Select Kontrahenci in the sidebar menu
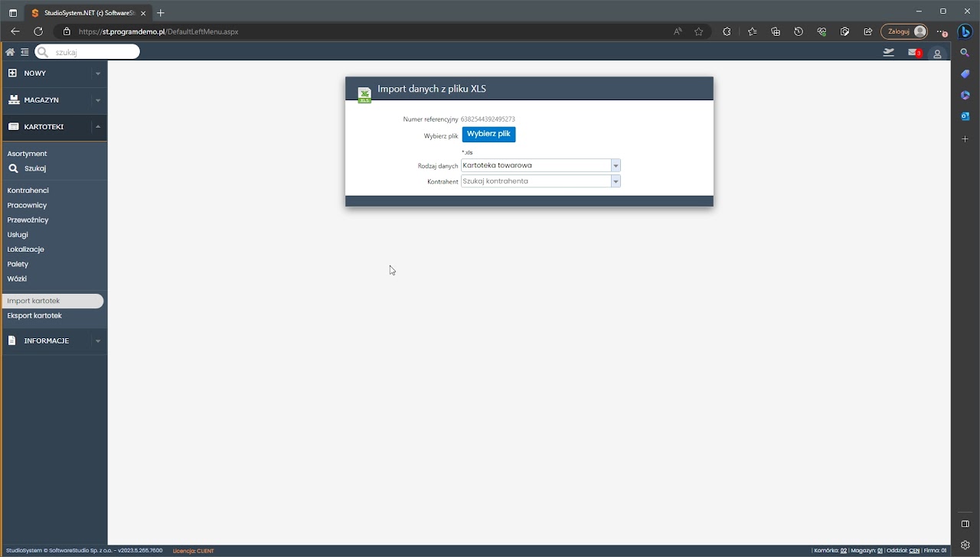The width and height of the screenshot is (980, 557). point(28,191)
